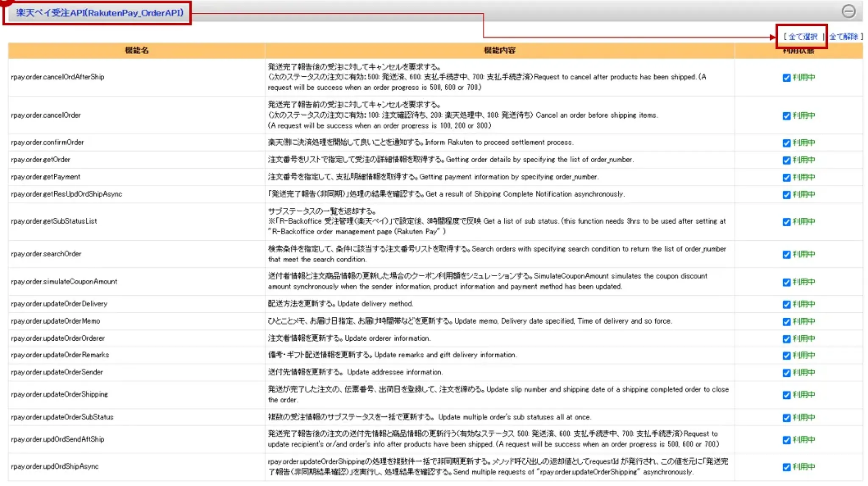Toggle rpay.order.simulateCouponAmount checkbox
The height and width of the screenshot is (486, 868).
786,282
